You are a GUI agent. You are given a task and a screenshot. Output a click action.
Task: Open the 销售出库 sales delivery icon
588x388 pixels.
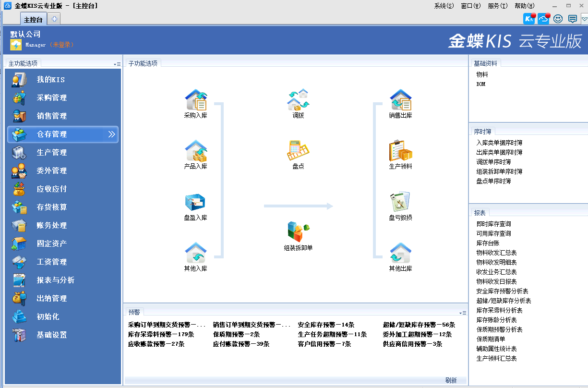[401, 100]
